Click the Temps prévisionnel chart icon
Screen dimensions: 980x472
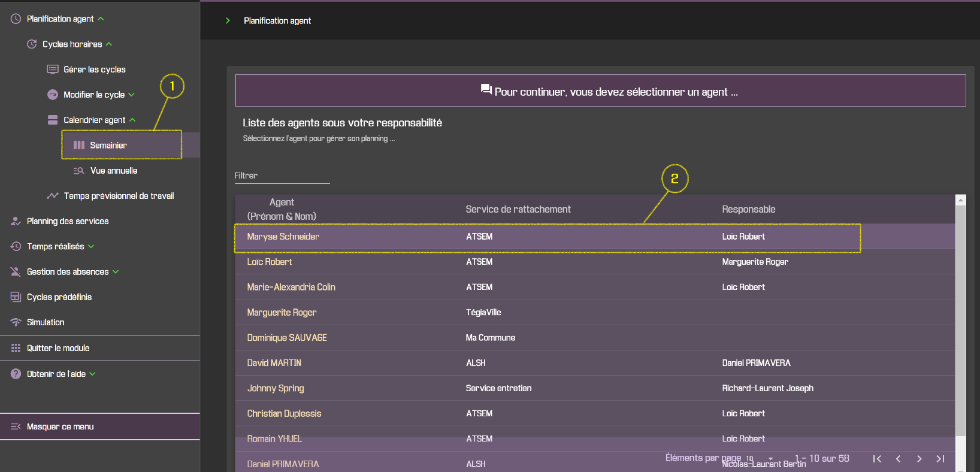(53, 196)
